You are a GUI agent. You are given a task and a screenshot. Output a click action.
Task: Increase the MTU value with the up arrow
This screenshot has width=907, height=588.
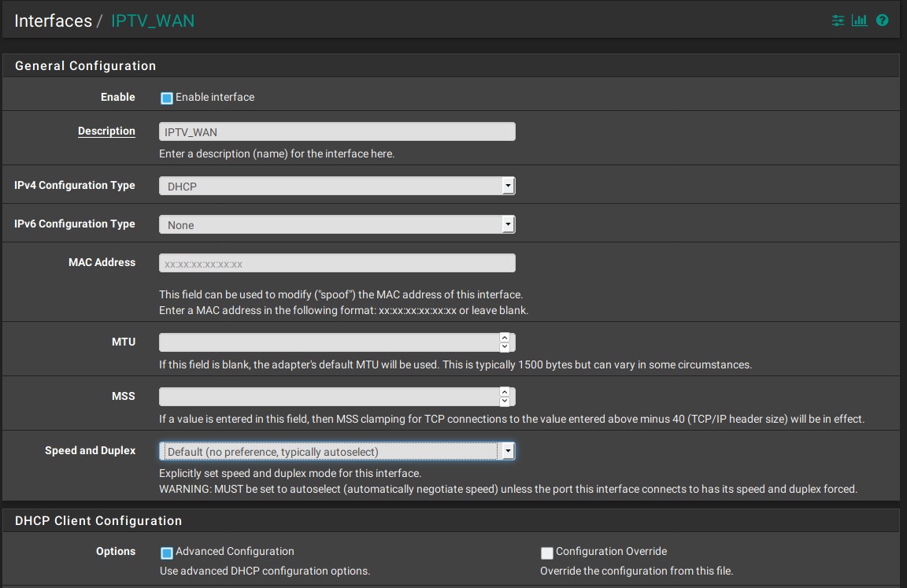click(x=505, y=338)
